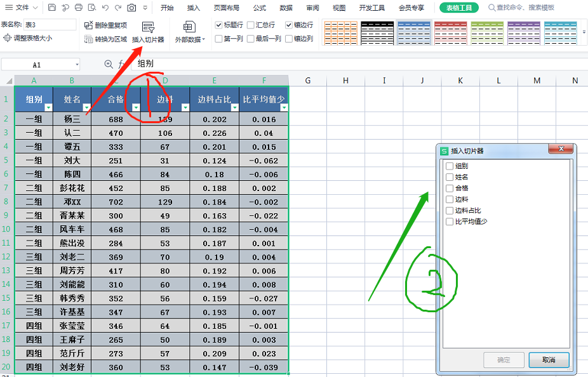Select the green table style swatch

click(486, 32)
